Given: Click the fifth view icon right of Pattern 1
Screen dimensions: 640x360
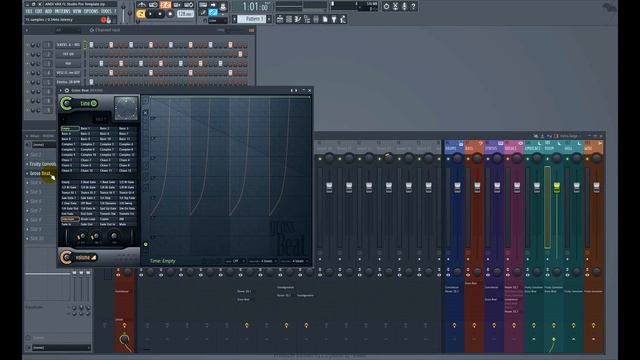Looking at the screenshot, I should click(x=316, y=19).
